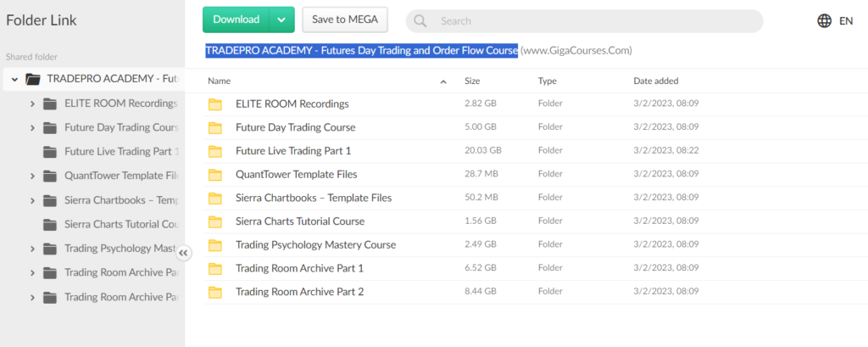This screenshot has width=868, height=347.
Task: Expand Trading Psychology Mastery sidebar chevron
Action: 32,249
